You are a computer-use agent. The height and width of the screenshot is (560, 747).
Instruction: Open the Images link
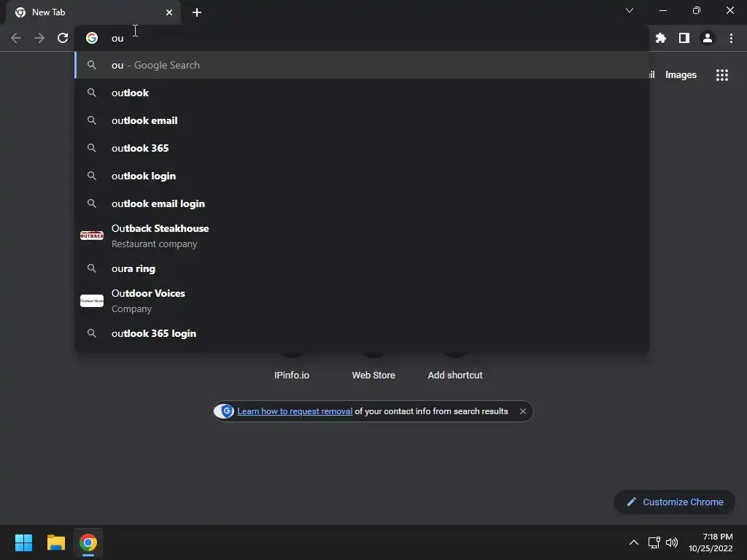[x=681, y=75]
